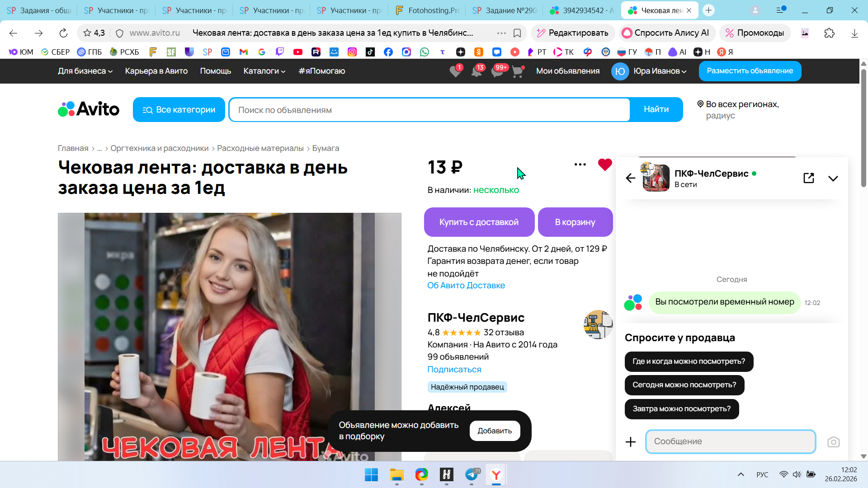Click the red heart favorite icon
Viewport: 868px width, 488px height.
pos(604,164)
